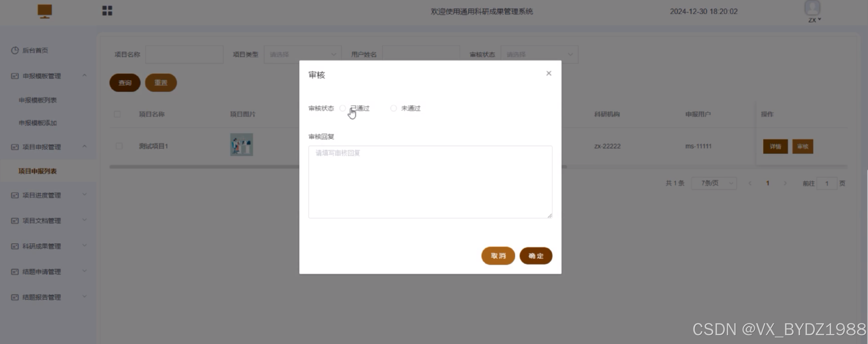The image size is (868, 344).
Task: Check the 测试项目1 row checkbox
Action: point(119,146)
